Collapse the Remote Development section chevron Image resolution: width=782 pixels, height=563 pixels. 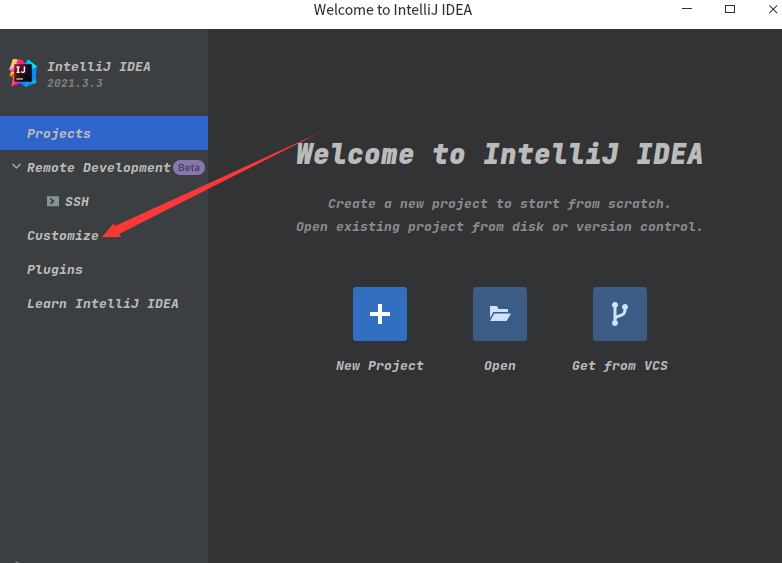point(16,167)
